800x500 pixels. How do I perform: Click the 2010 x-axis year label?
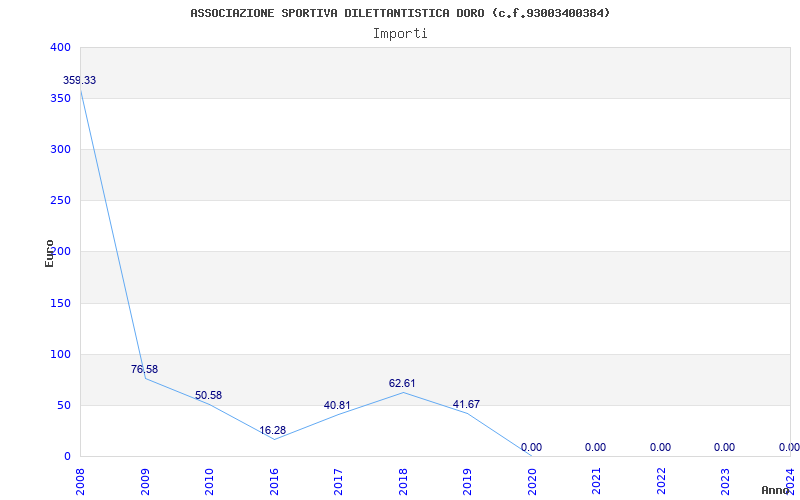(209, 482)
